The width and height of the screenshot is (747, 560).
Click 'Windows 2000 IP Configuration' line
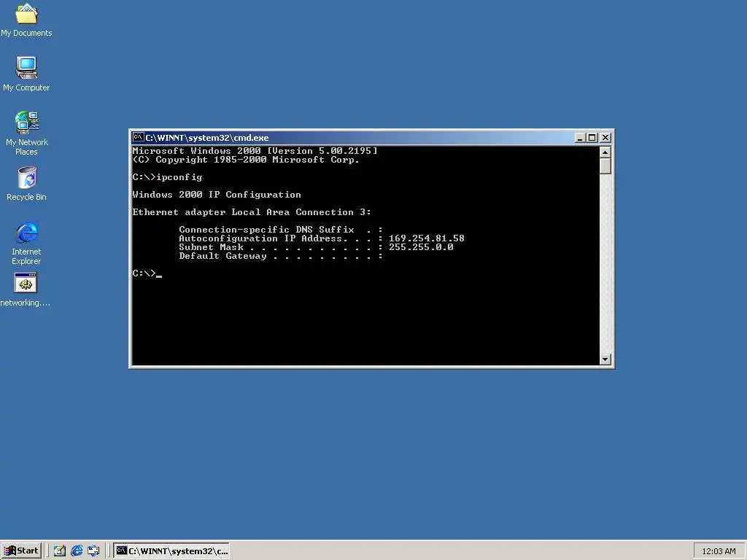217,195
